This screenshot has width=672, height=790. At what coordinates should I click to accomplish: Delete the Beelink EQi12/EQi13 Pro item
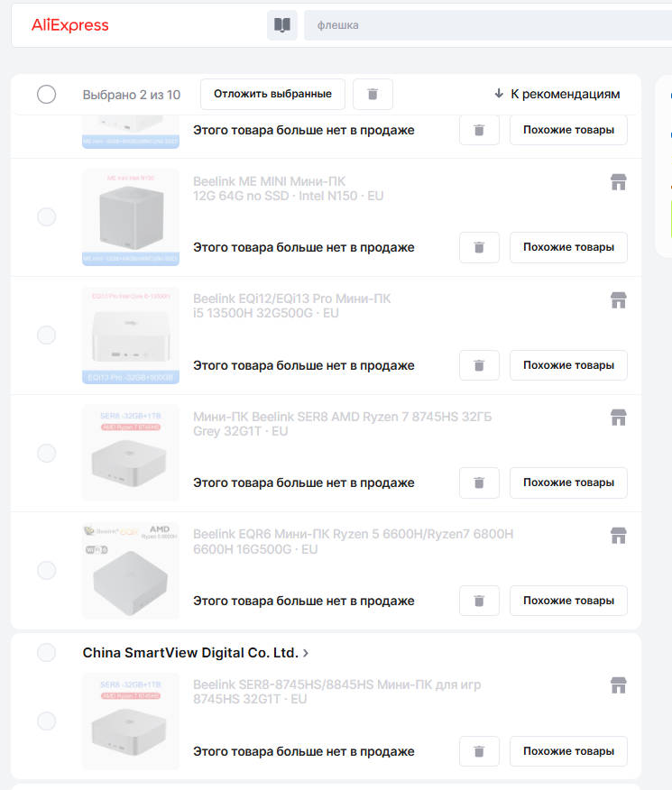click(x=479, y=365)
